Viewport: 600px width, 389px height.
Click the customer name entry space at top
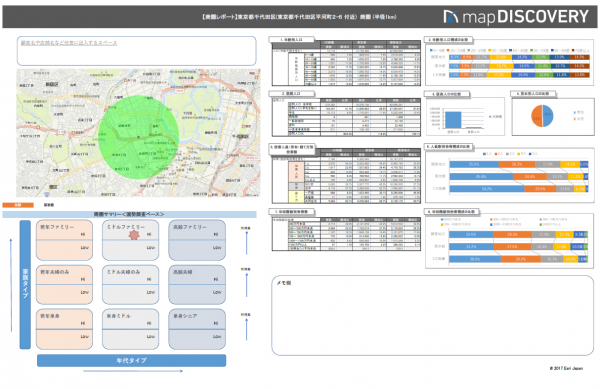click(136, 51)
